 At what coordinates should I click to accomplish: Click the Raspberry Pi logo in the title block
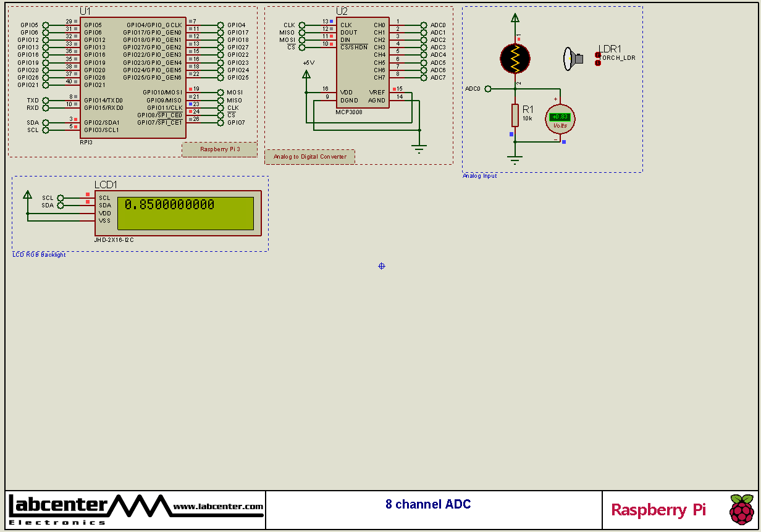[x=742, y=510]
